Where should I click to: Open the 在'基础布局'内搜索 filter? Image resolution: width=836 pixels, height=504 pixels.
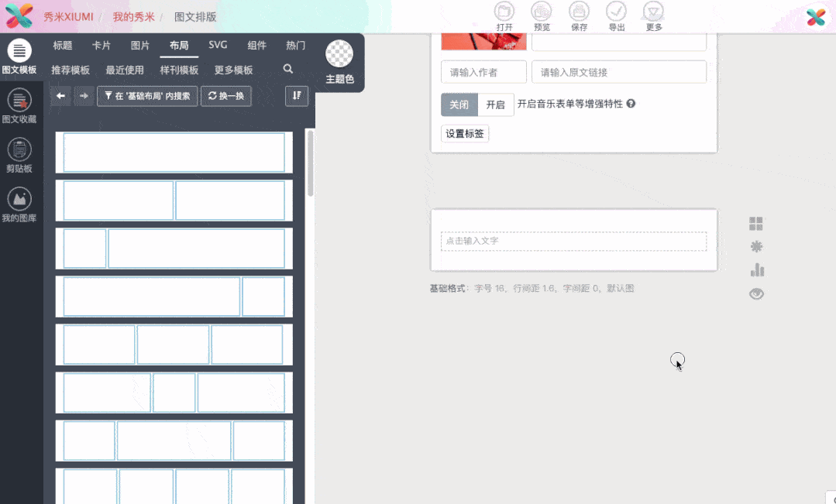click(147, 96)
